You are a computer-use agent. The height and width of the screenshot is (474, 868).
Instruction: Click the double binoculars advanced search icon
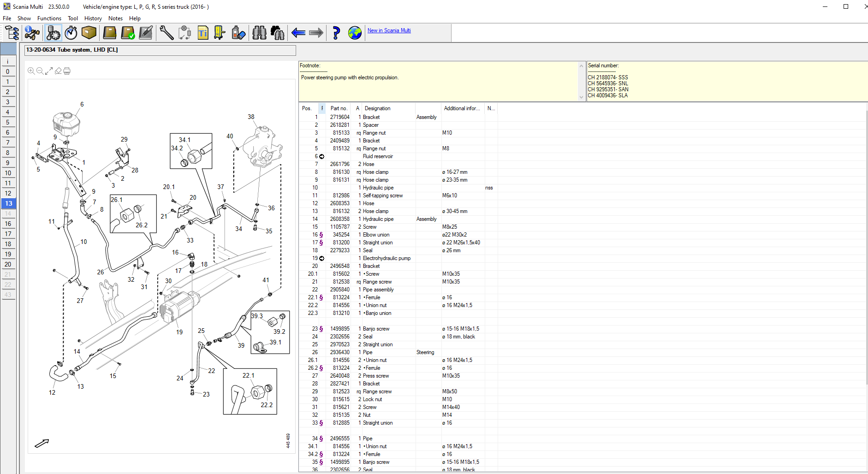(x=278, y=33)
